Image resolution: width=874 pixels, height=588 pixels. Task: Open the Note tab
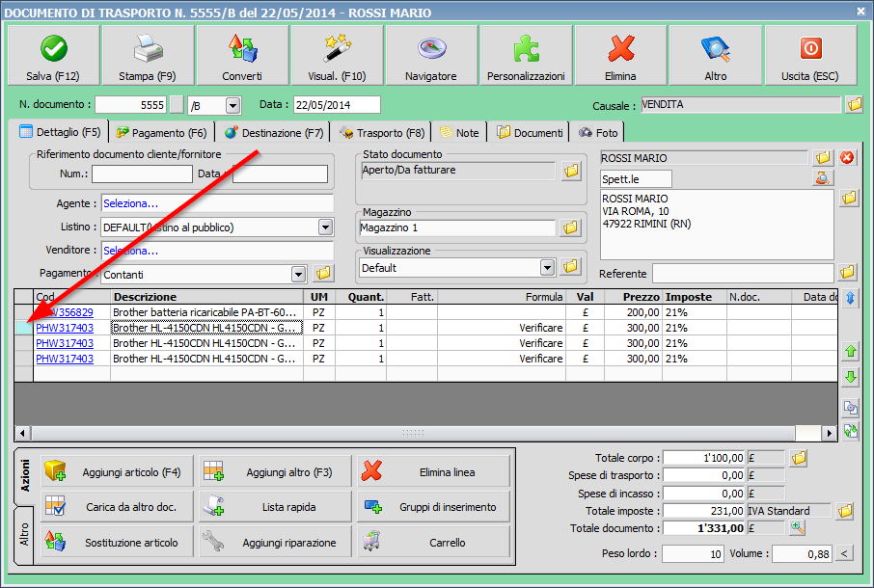(459, 132)
